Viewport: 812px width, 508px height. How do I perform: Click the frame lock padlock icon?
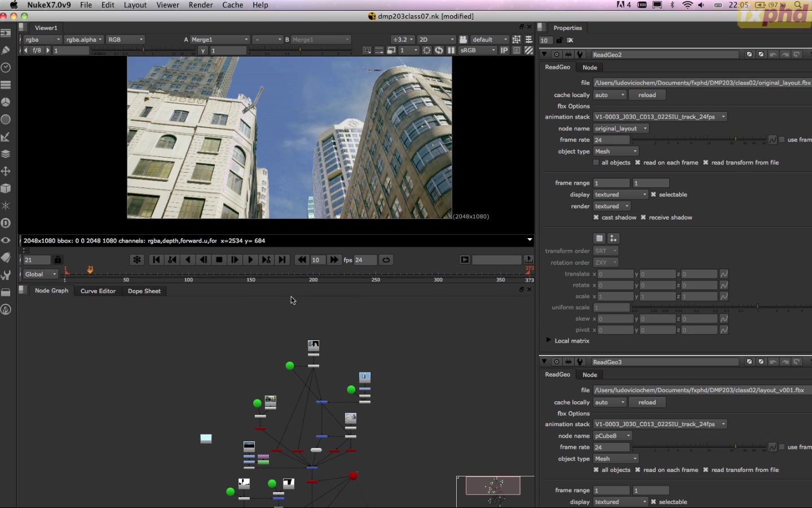pos(58,260)
